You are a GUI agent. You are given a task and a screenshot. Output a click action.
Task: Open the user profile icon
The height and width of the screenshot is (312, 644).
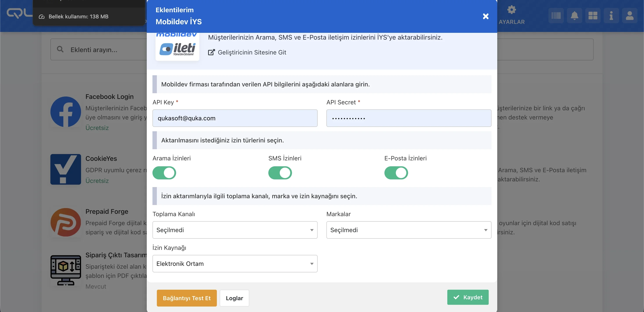click(x=629, y=16)
